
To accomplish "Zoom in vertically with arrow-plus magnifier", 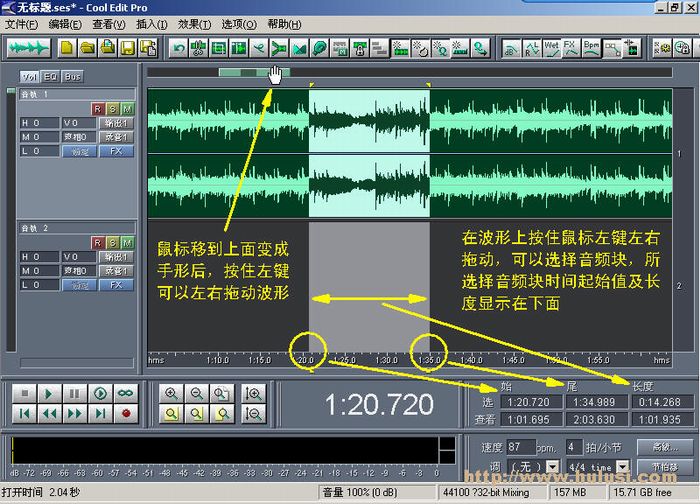I will [254, 394].
